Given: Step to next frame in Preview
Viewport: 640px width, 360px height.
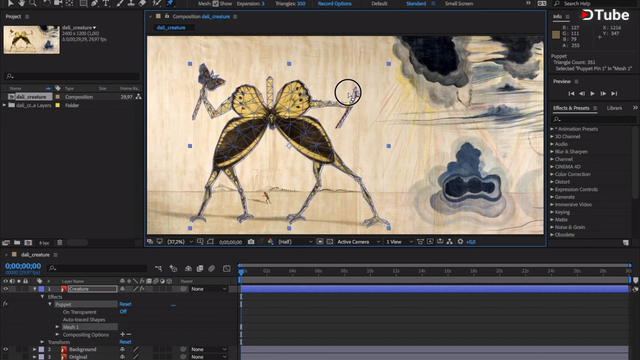Looking at the screenshot, I should coord(603,93).
